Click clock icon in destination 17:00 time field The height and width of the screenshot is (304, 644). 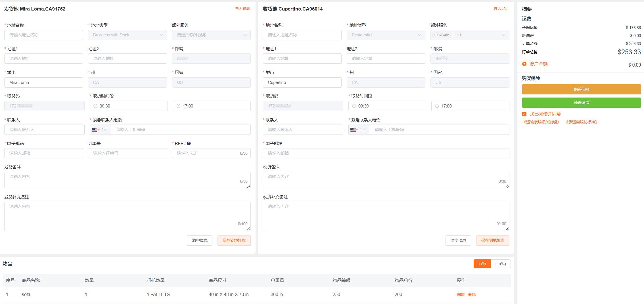[437, 106]
